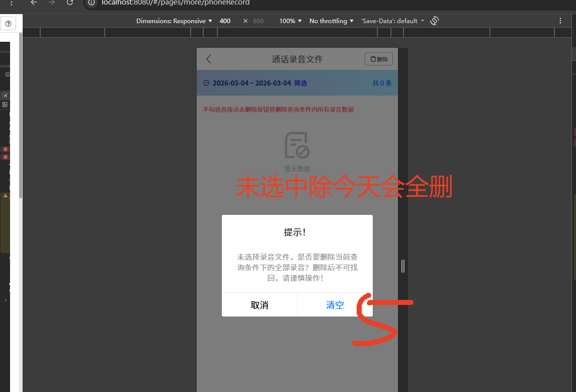Open the 筛选 filter link
This screenshot has width=576, height=392.
[300, 83]
